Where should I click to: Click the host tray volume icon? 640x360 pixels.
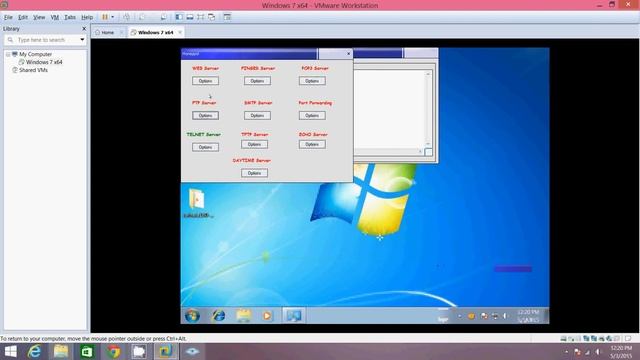point(598,352)
